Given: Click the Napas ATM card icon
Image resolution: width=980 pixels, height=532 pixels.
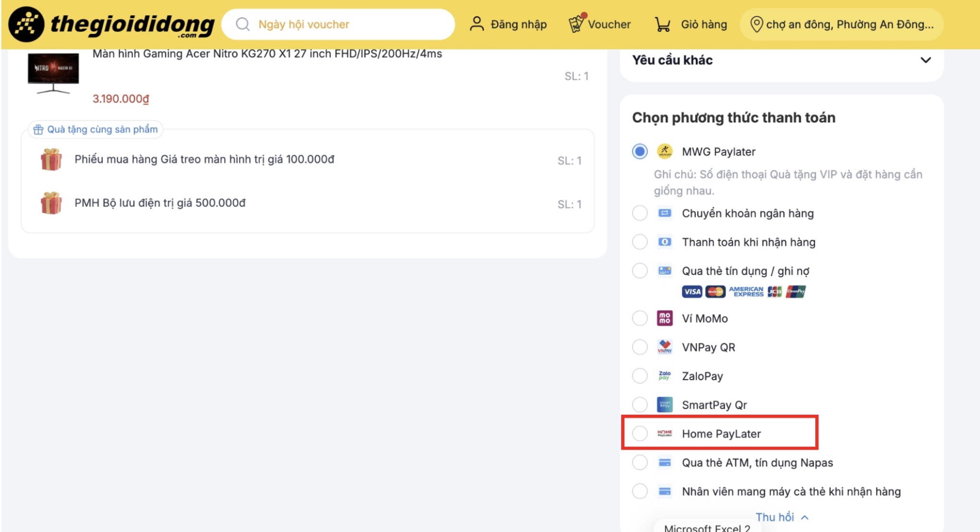Looking at the screenshot, I should [665, 463].
